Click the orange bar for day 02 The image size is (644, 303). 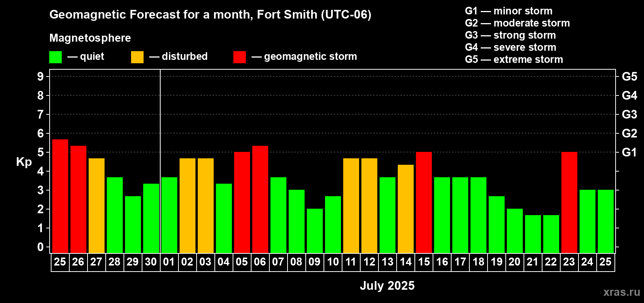[188, 206]
